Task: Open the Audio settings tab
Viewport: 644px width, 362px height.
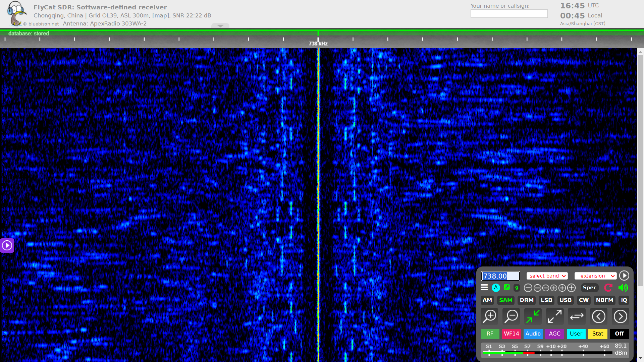Action: pos(533,334)
